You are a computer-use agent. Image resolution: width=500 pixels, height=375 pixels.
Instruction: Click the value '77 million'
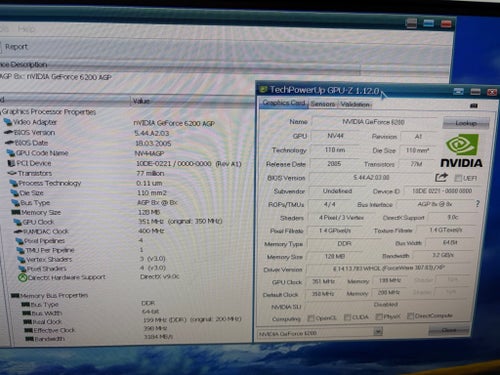150,173
